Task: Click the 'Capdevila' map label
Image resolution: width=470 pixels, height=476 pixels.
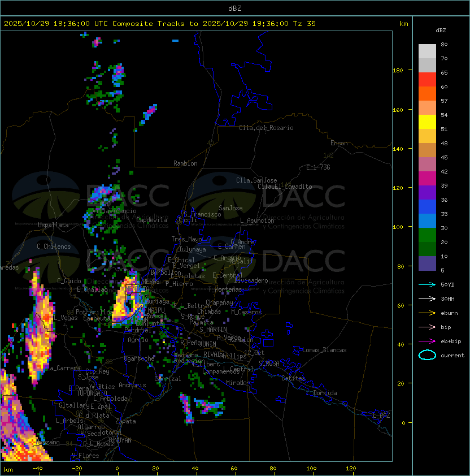Action: [x=151, y=220]
